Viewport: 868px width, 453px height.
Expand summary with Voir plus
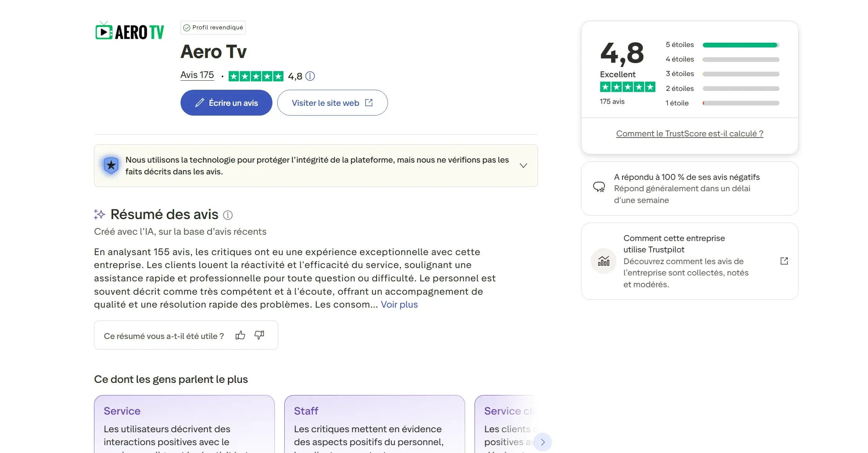(x=399, y=304)
